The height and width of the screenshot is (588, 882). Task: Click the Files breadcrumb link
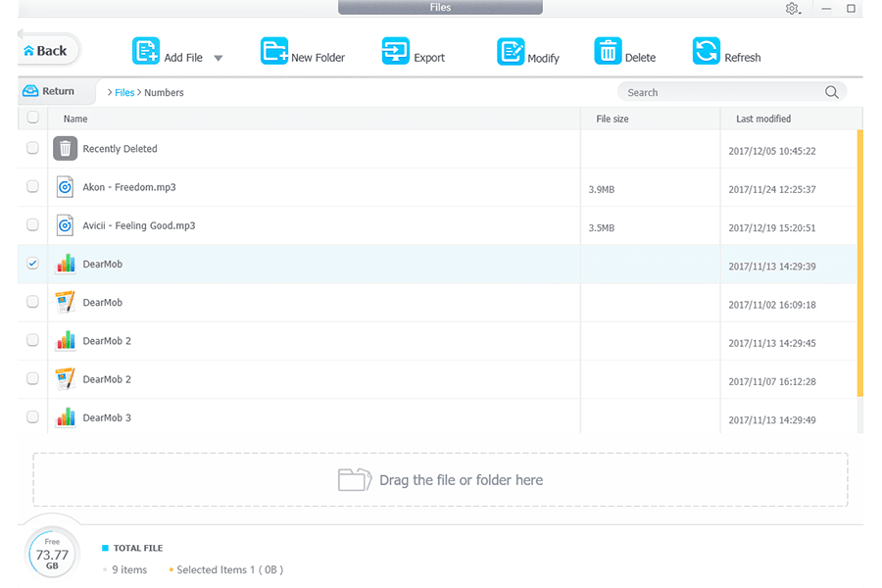coord(124,93)
